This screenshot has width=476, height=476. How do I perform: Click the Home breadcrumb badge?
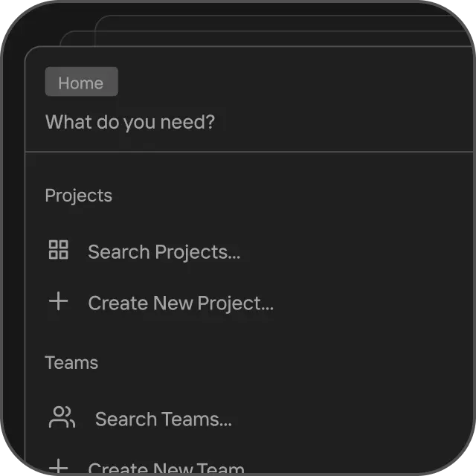(x=81, y=83)
